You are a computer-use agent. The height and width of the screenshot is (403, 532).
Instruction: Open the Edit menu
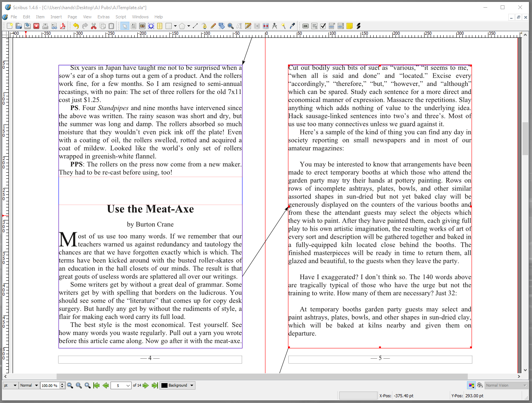pos(26,17)
